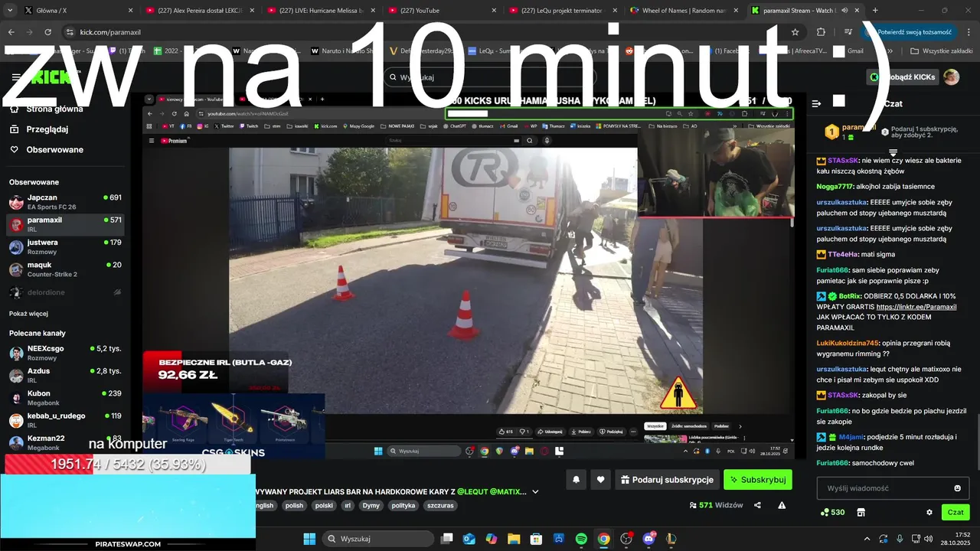Image resolution: width=980 pixels, height=551 pixels.
Task: Open Chrome extensions puzzle icon
Action: (821, 32)
